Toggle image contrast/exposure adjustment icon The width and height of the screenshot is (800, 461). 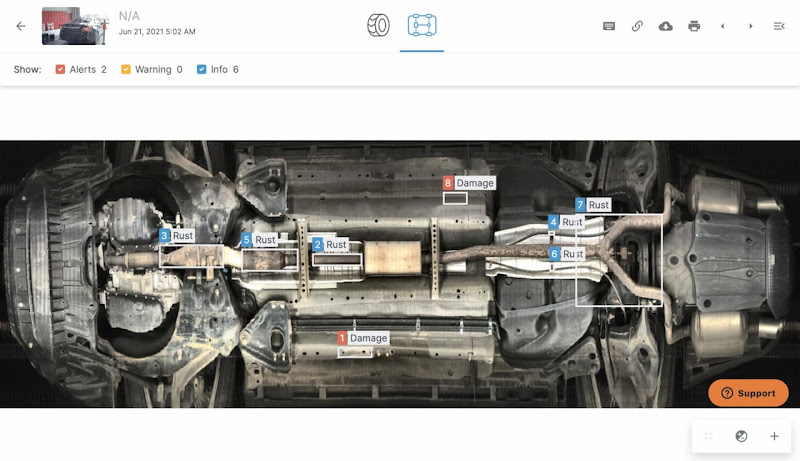coord(741,436)
